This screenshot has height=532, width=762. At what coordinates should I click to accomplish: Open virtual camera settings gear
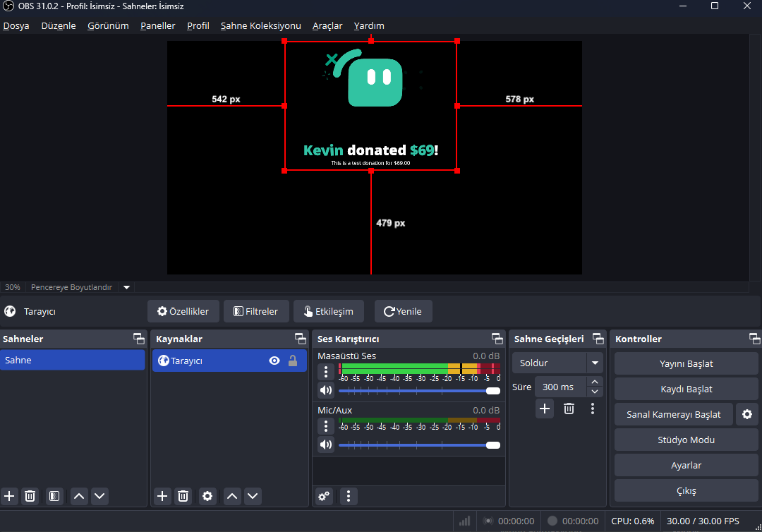[x=747, y=414]
